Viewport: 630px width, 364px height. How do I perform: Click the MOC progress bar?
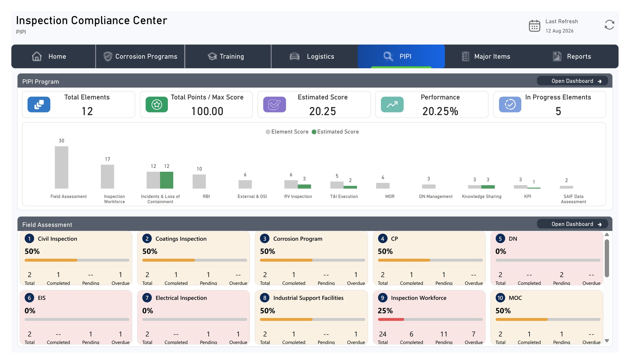pos(548,319)
